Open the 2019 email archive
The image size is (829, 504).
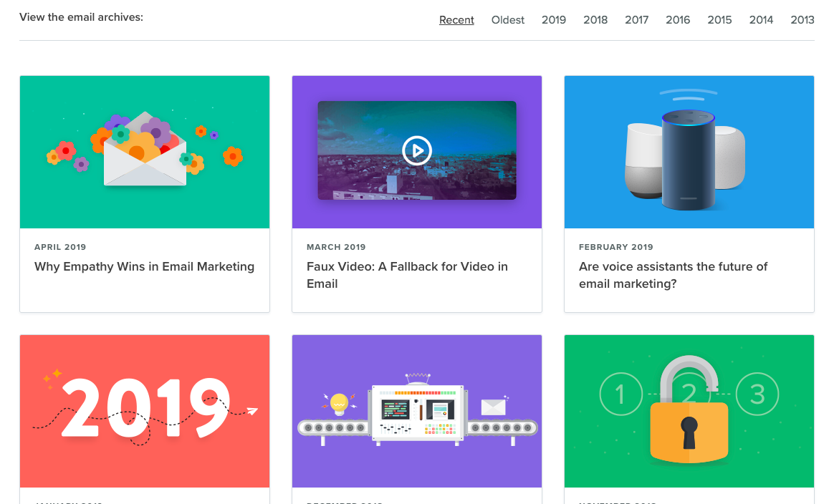(x=554, y=20)
